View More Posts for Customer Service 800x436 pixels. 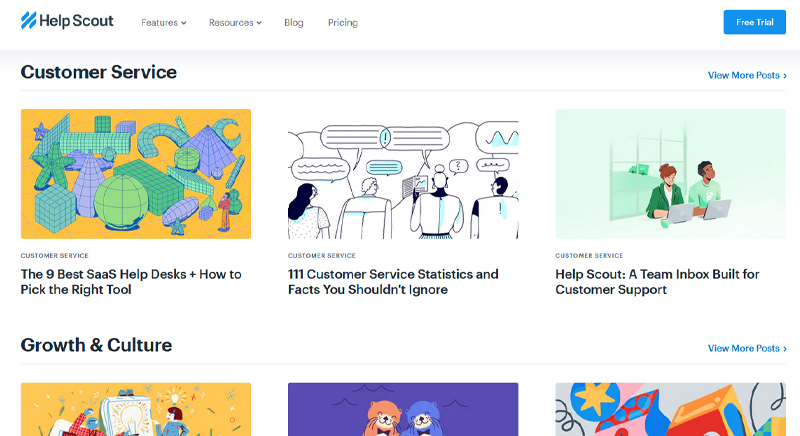[x=747, y=75]
